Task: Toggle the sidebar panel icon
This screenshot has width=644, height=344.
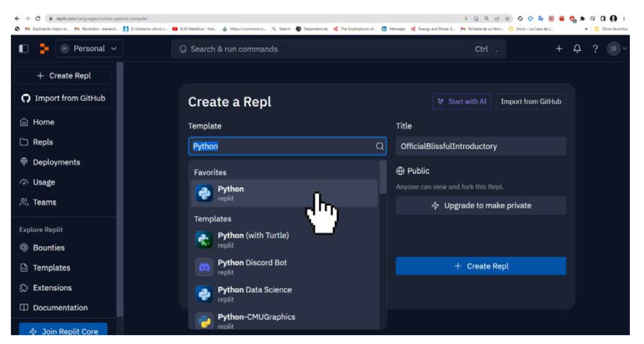Action: 24,49
